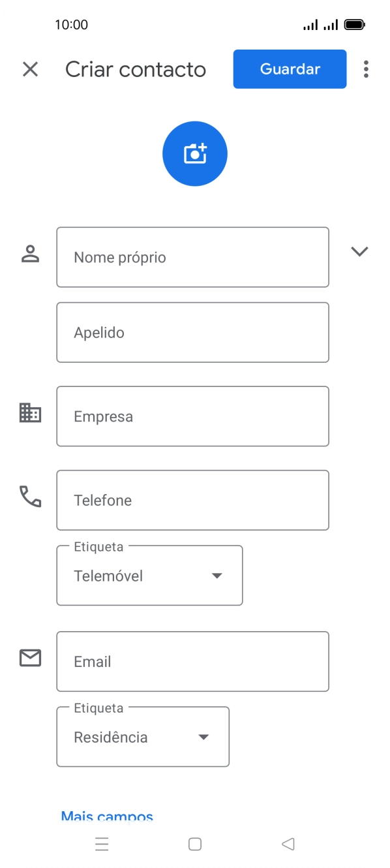The width and height of the screenshot is (390, 868).
Task: Tap the recent apps icon in navigation bar
Action: pyautogui.click(x=102, y=844)
